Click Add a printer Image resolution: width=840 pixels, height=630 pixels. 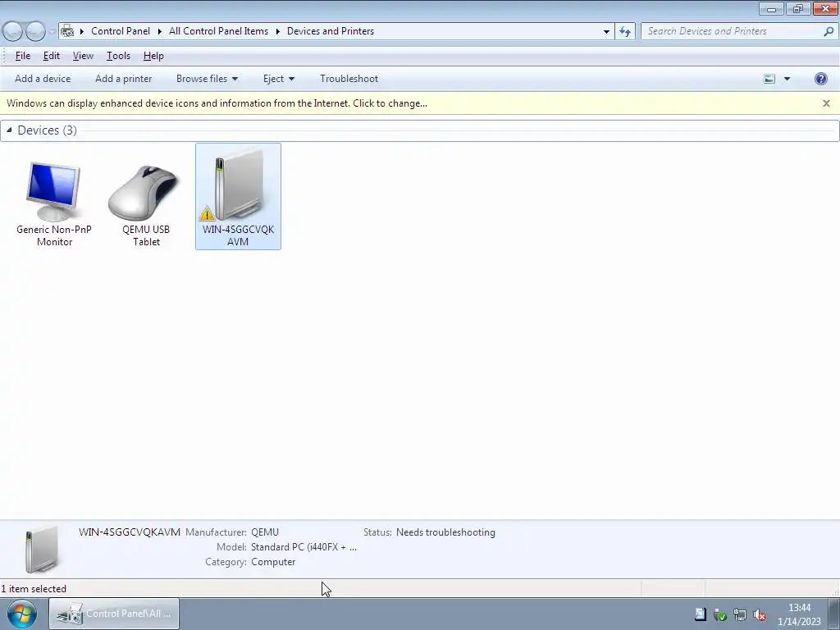(123, 79)
